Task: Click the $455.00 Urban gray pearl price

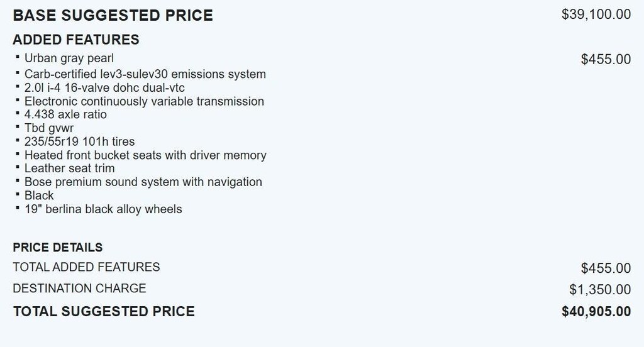Action: [x=606, y=60]
